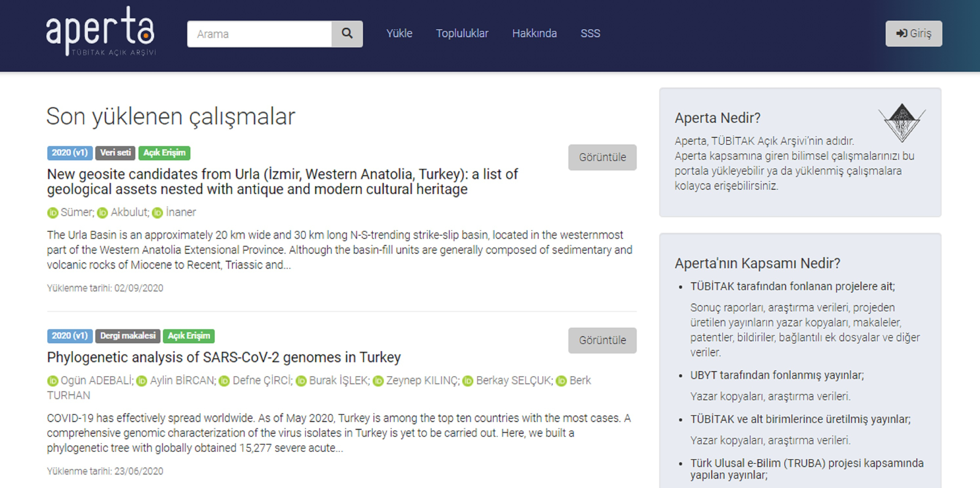The width and height of the screenshot is (980, 488).
Task: Click Görüntüle for the SARS-CoV-2 record
Action: [602, 340]
